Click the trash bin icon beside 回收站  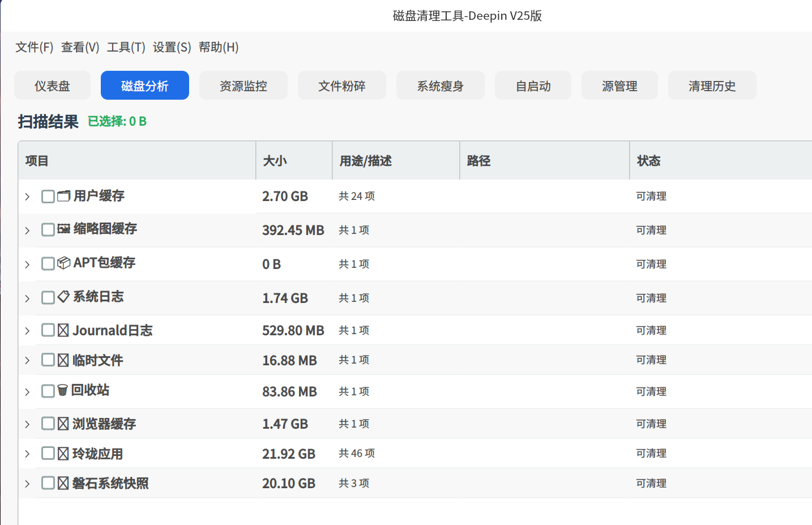pyautogui.click(x=62, y=391)
